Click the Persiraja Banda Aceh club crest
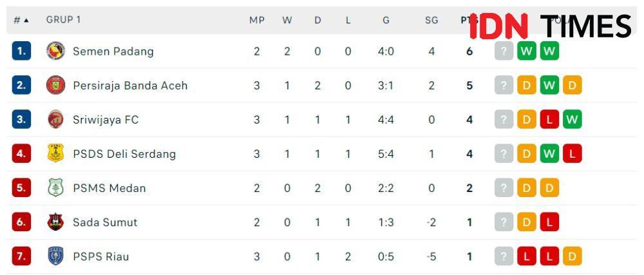 pyautogui.click(x=55, y=86)
